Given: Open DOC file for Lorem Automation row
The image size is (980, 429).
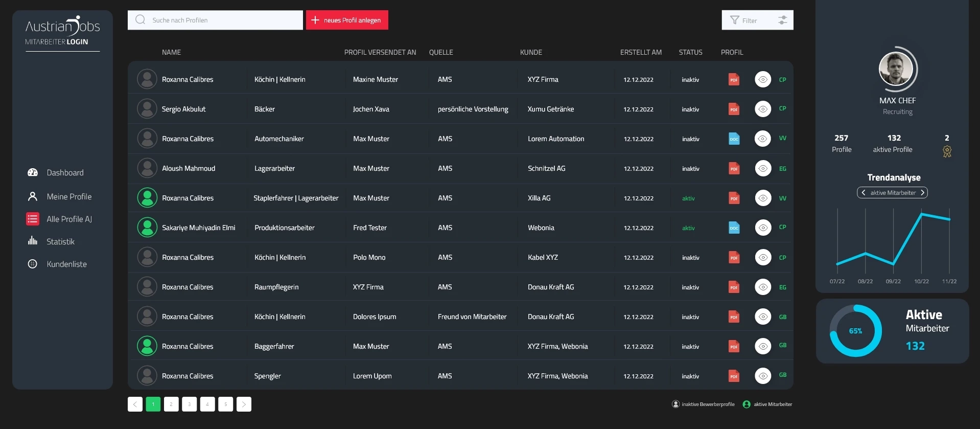Looking at the screenshot, I should [x=734, y=139].
